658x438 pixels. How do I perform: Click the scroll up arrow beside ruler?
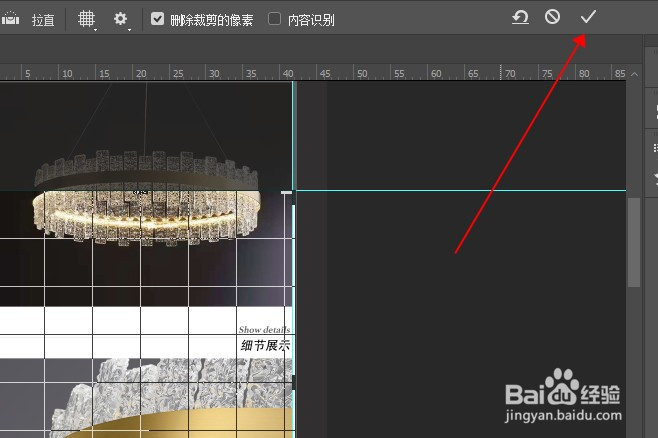pos(634,74)
